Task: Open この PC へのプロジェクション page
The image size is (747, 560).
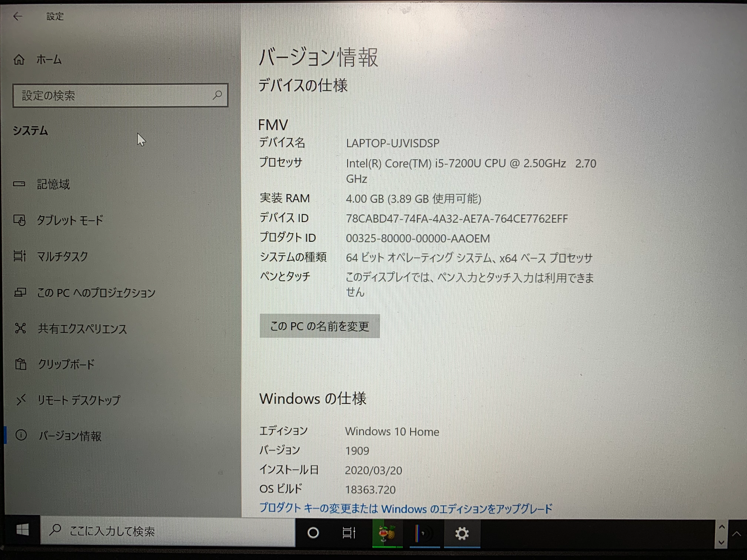Action: coord(96,292)
